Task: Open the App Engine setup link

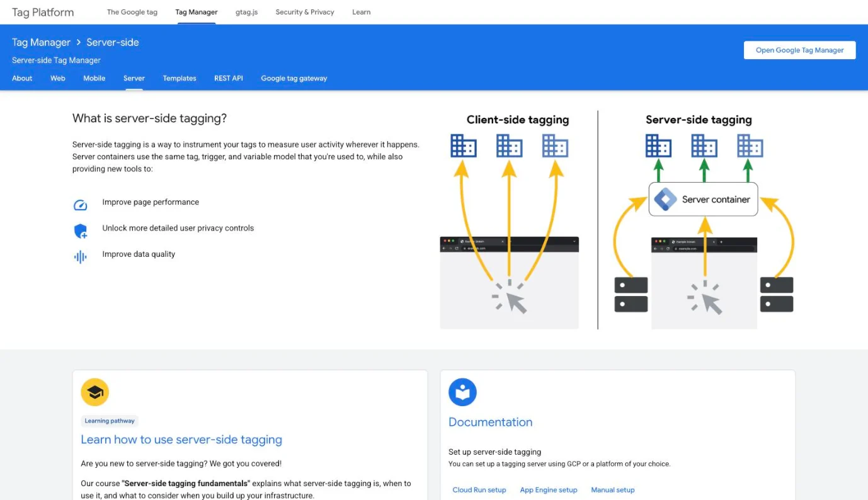Action: point(549,490)
